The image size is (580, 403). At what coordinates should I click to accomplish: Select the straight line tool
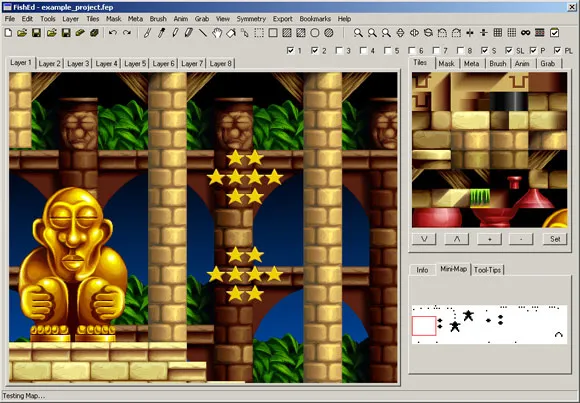coord(203,33)
